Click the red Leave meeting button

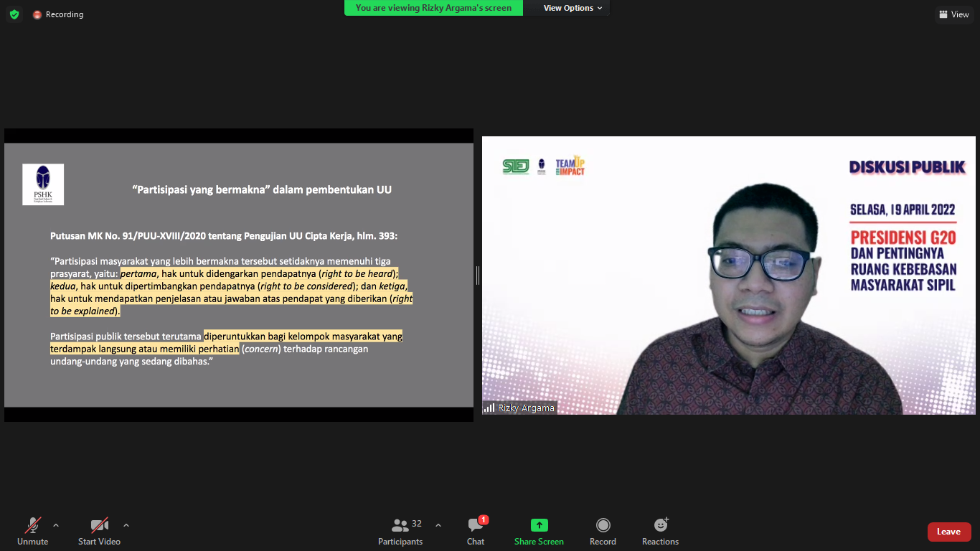tap(948, 532)
